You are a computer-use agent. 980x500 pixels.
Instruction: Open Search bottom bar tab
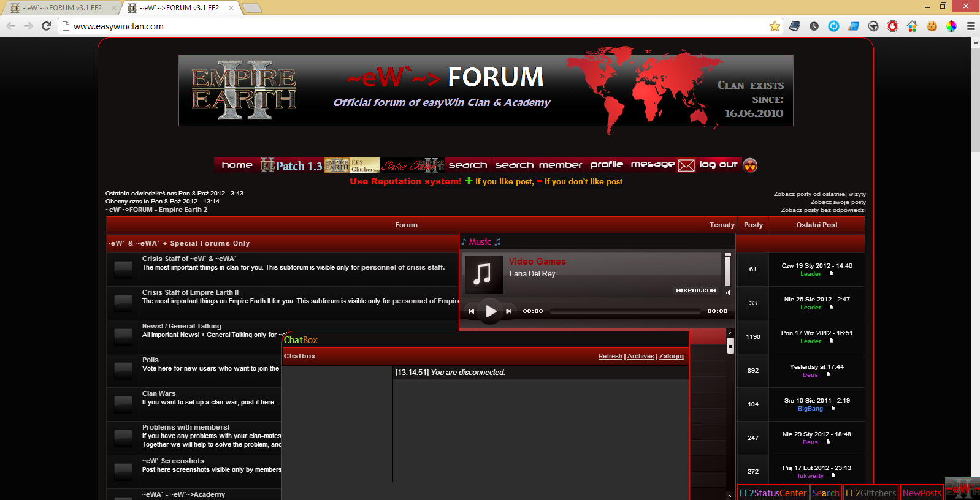click(x=825, y=493)
